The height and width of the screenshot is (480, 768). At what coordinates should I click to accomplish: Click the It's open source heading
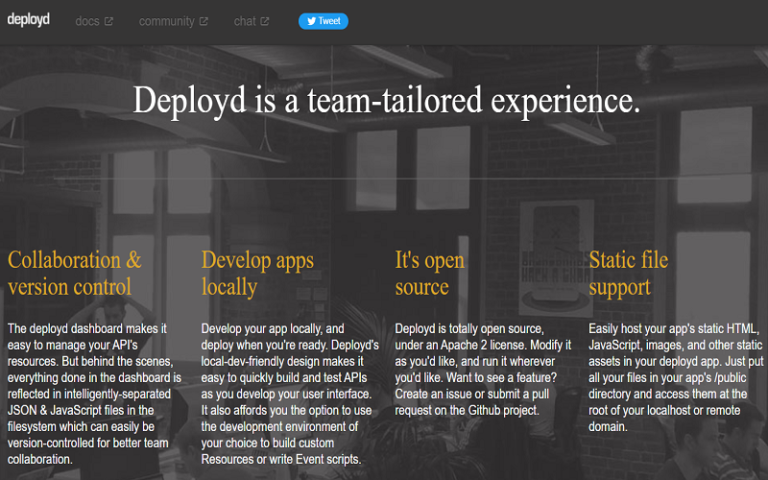click(x=429, y=273)
